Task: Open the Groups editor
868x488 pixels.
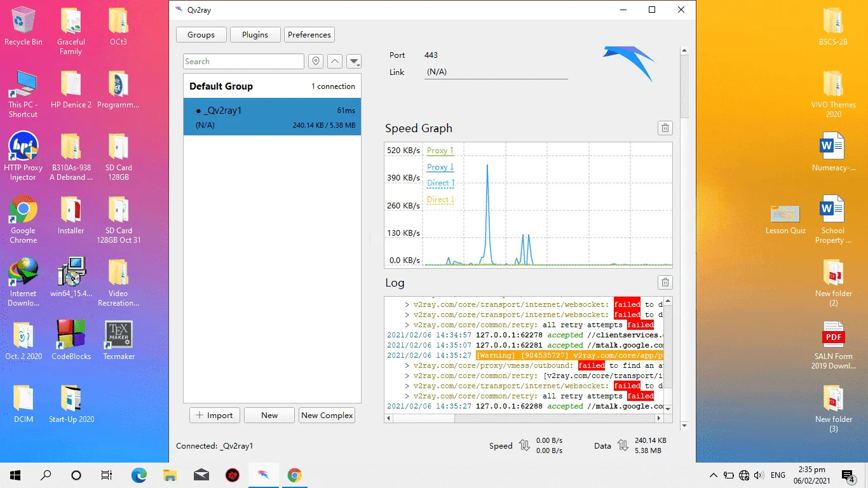Action: click(201, 35)
